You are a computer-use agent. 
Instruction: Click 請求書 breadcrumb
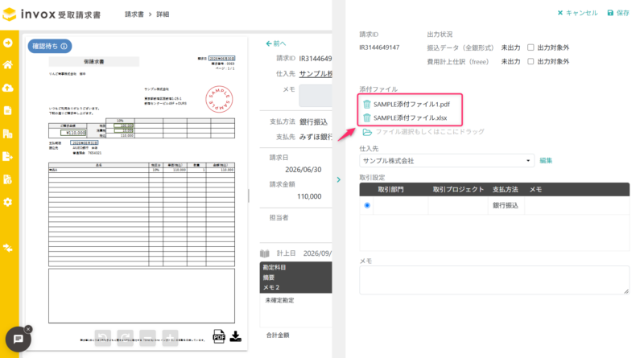134,14
